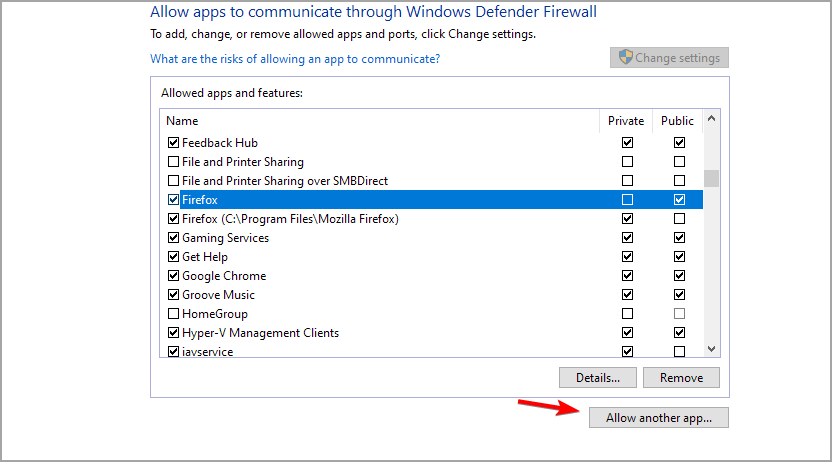This screenshot has height=462, width=832.
Task: Remove the selected Firefox entry
Action: click(x=681, y=378)
